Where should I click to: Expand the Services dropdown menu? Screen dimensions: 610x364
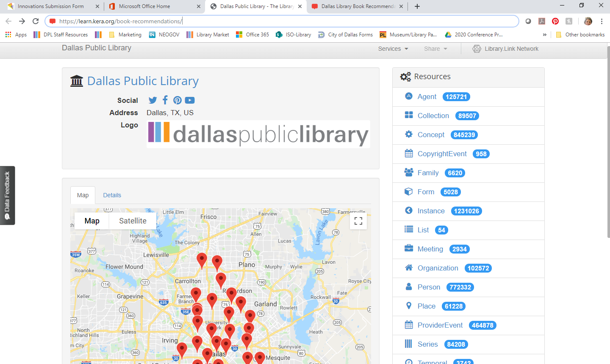[393, 49]
